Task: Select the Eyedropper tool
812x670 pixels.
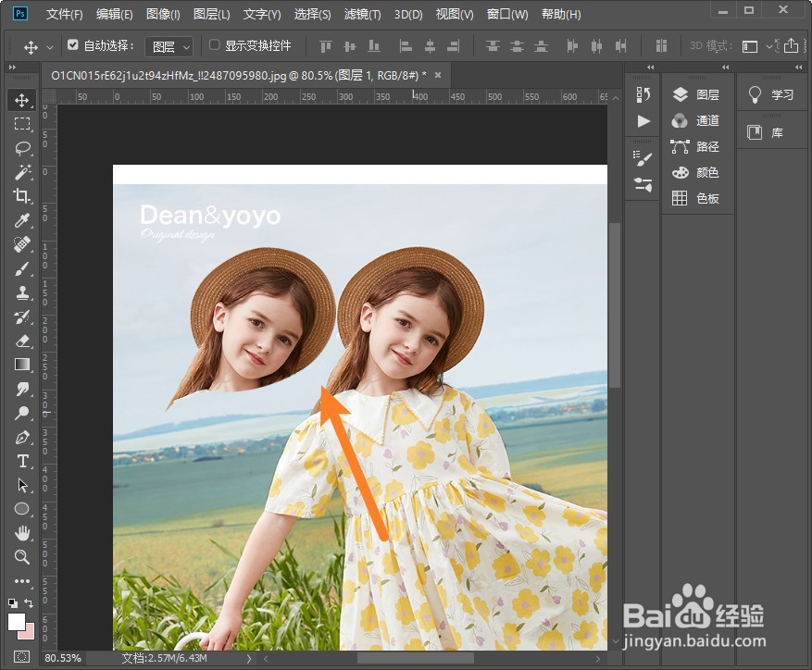Action: click(x=22, y=220)
